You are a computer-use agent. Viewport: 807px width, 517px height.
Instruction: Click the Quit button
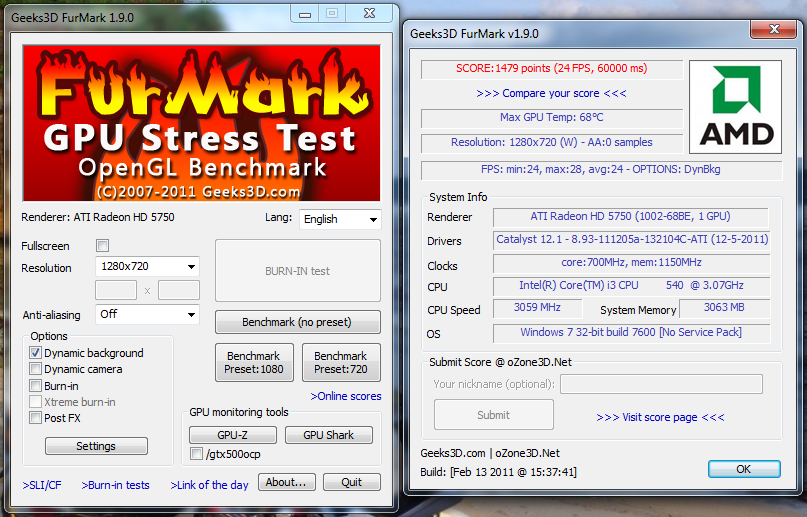[x=352, y=482]
